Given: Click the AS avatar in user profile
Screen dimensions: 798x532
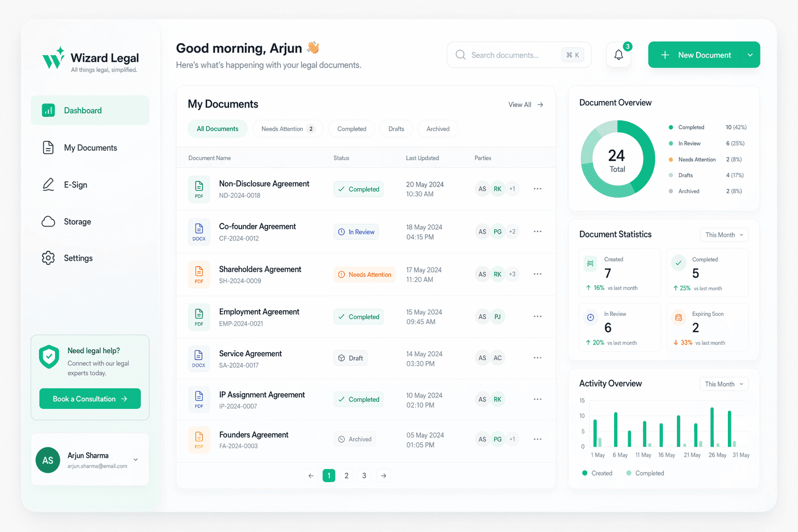Looking at the screenshot, I should pyautogui.click(x=48, y=460).
